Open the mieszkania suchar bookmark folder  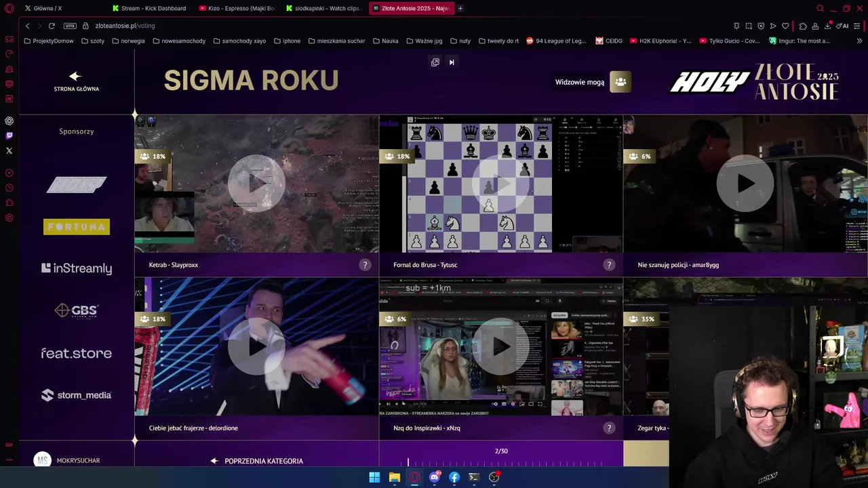336,41
